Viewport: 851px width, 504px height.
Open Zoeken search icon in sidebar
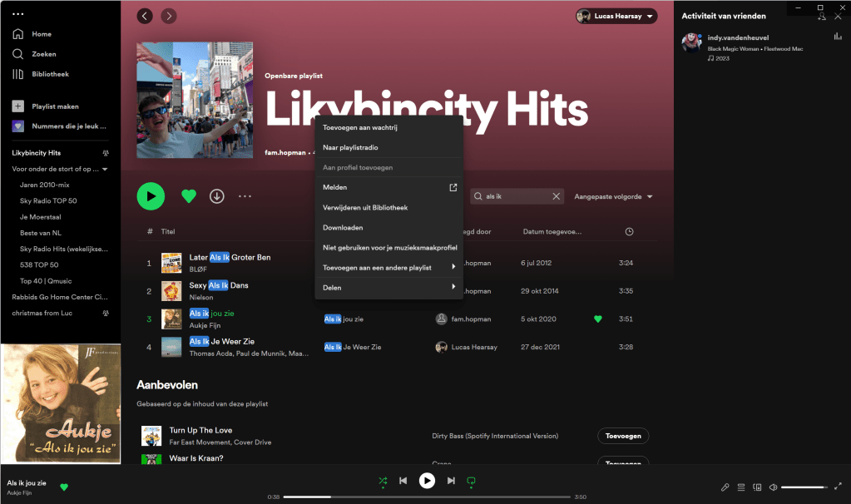coord(17,54)
